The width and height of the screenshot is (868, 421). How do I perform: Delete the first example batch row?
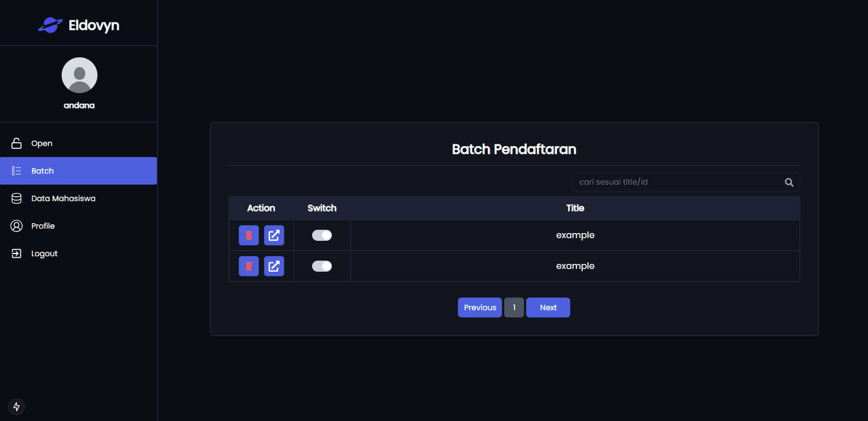click(249, 235)
